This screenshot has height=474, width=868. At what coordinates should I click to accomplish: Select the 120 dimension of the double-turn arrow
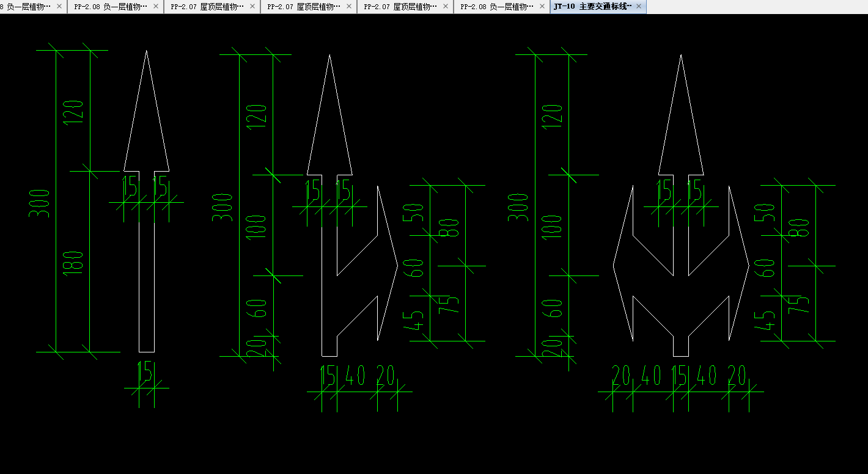(x=553, y=116)
